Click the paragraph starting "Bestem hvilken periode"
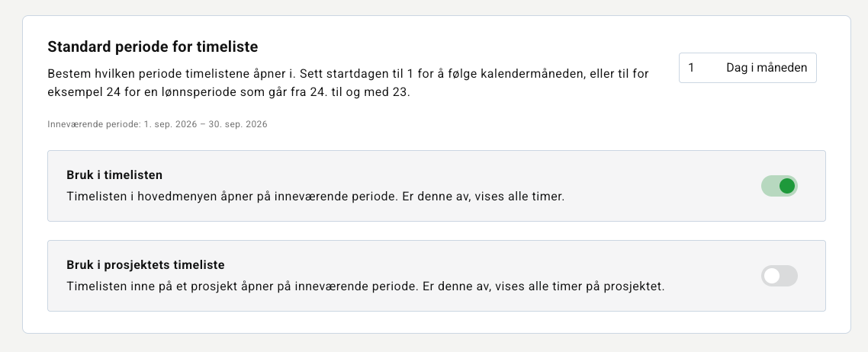The width and height of the screenshot is (868, 352). 349,83
